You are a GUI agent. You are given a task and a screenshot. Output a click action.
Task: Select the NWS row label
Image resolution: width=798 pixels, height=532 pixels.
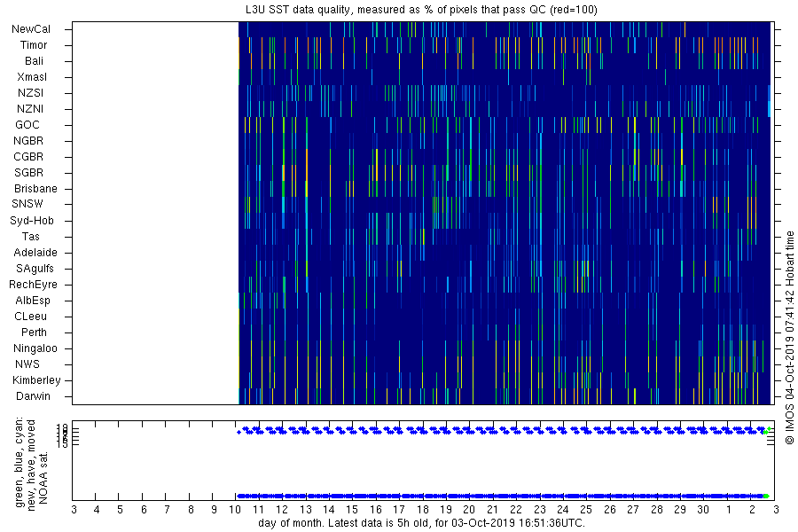[27, 364]
